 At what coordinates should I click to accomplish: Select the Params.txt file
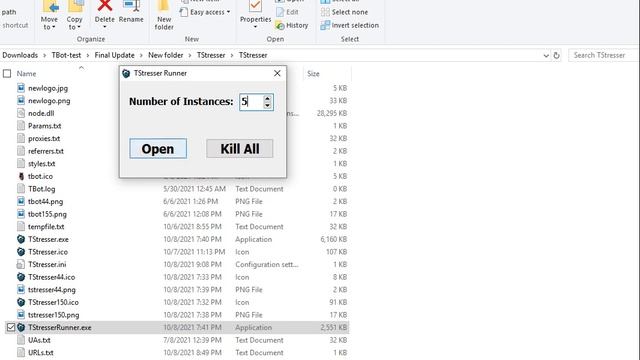click(44, 126)
